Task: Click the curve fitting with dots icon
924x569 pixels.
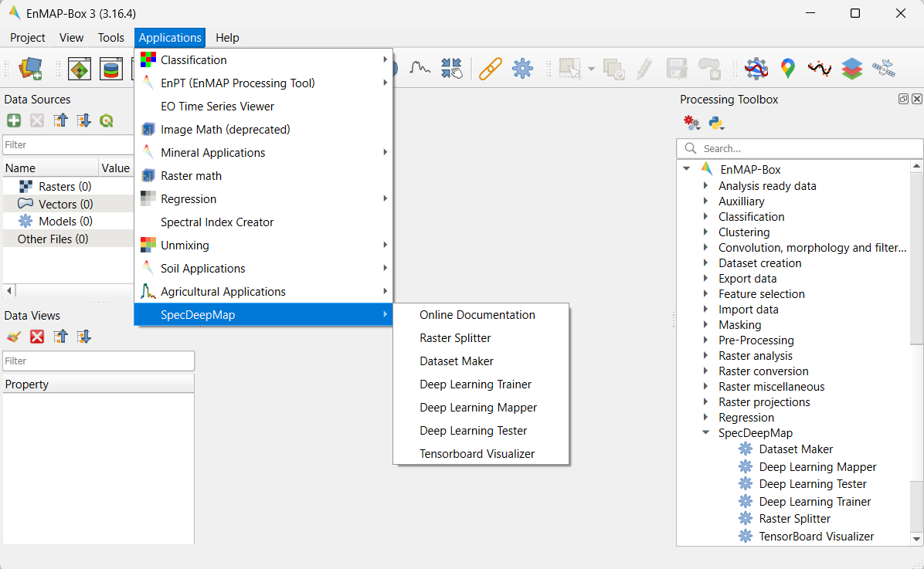Action: coord(820,69)
